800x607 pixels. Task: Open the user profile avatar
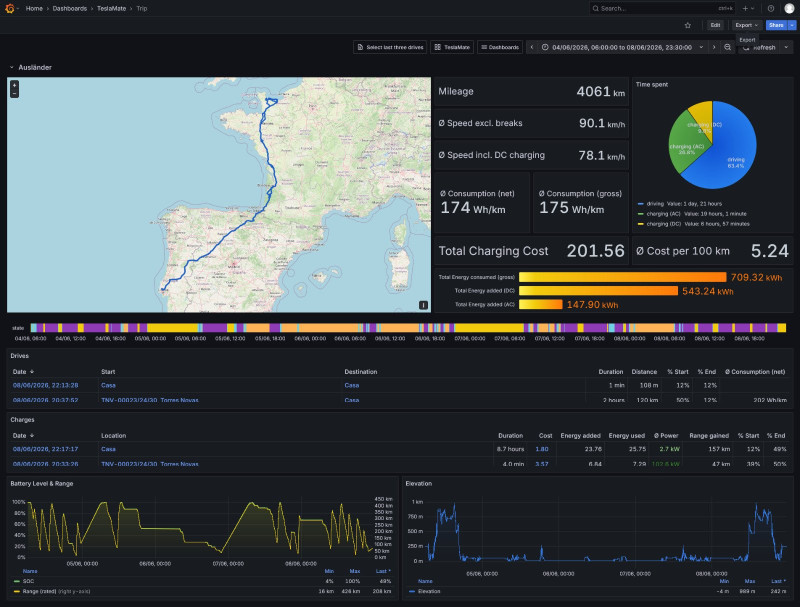789,8
